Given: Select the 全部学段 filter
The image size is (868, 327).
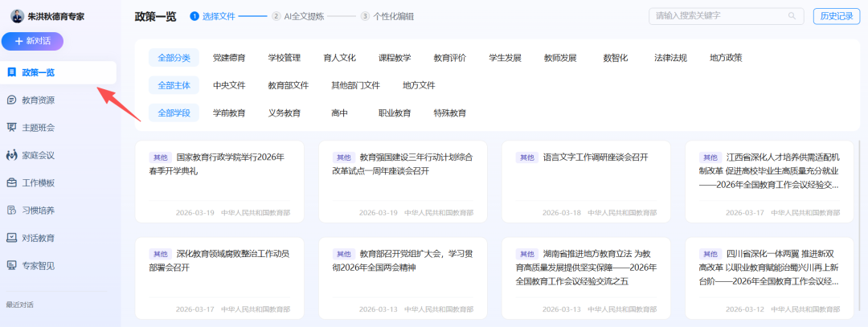Looking at the screenshot, I should click(x=174, y=112).
